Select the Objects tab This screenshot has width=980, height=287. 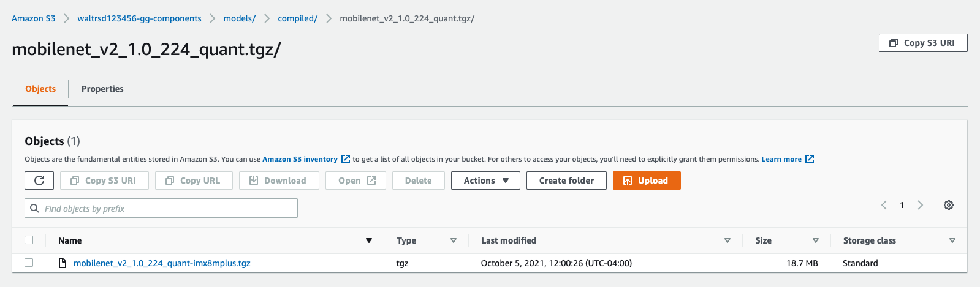[40, 89]
